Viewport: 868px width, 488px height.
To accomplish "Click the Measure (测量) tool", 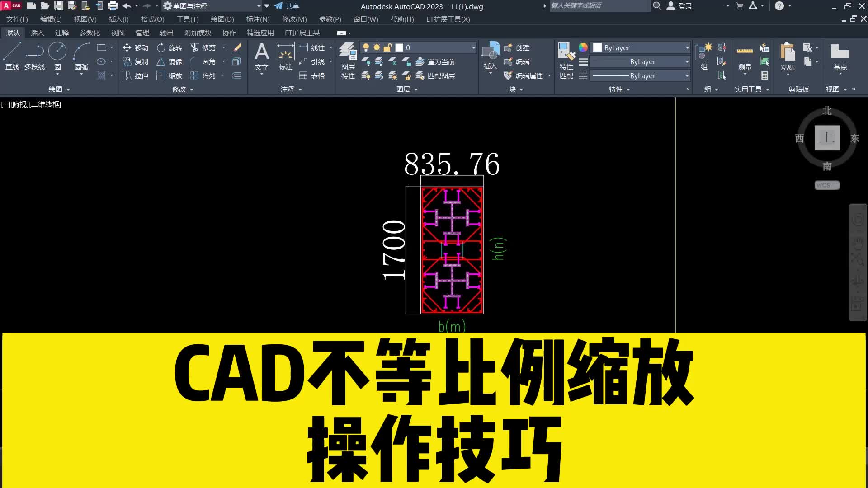I will [745, 56].
